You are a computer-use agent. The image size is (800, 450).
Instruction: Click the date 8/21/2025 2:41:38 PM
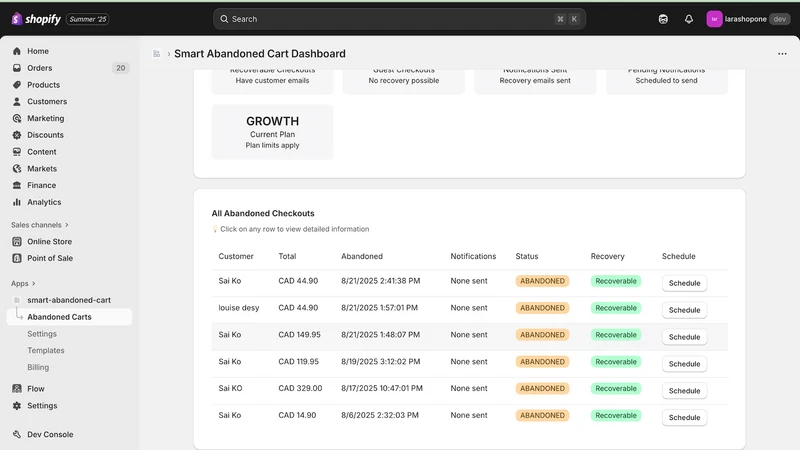point(381,281)
